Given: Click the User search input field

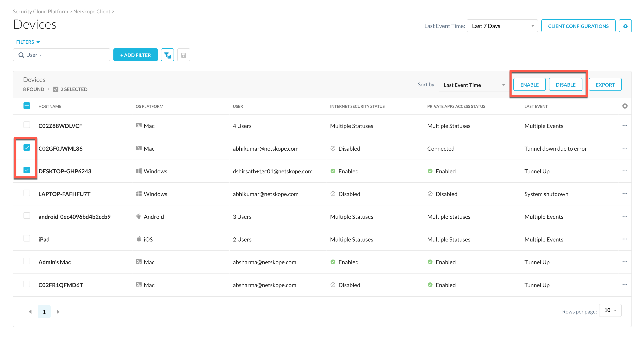Looking at the screenshot, I should [x=62, y=55].
